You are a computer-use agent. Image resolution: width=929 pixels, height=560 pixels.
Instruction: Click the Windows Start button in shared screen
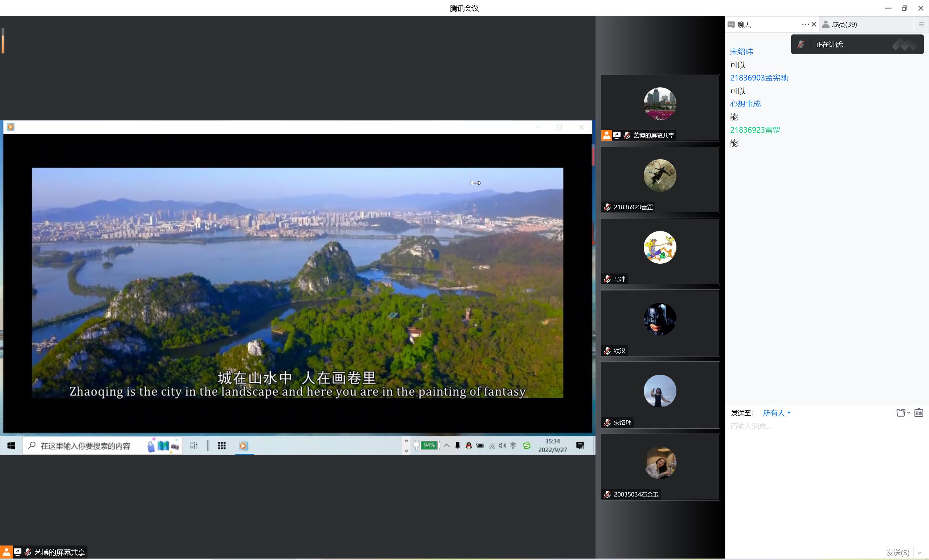pyautogui.click(x=11, y=446)
